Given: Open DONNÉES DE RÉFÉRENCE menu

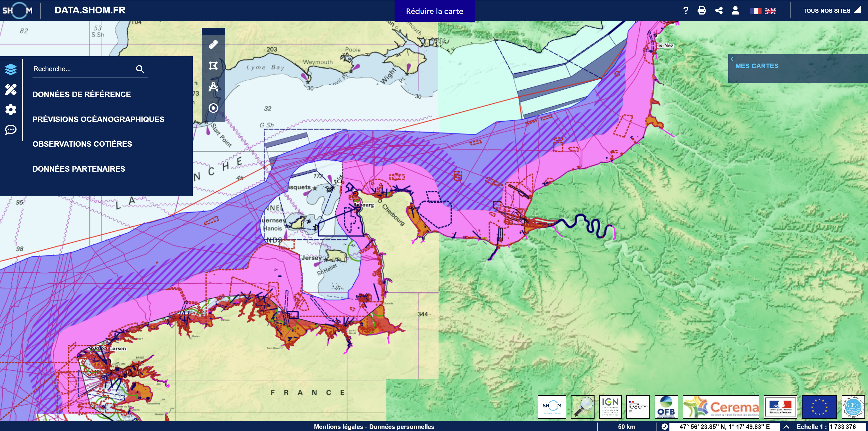Looking at the screenshot, I should [82, 94].
